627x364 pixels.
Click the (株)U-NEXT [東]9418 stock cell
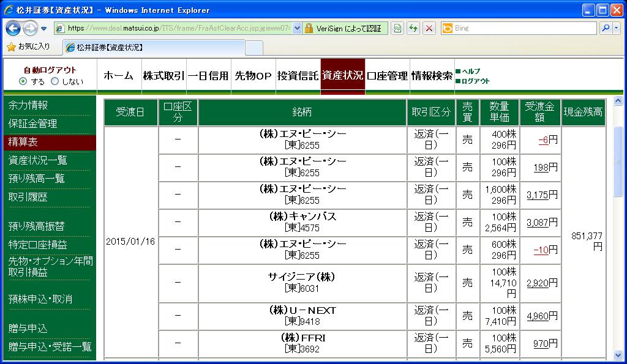point(302,316)
